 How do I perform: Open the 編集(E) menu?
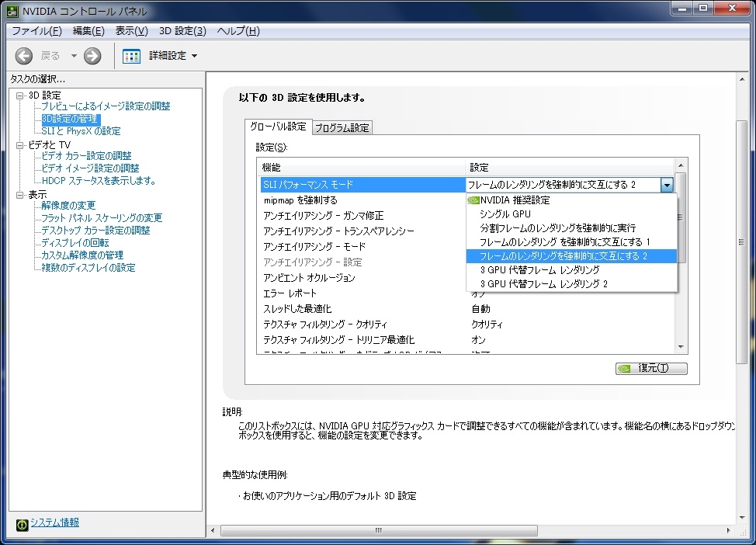pos(88,31)
